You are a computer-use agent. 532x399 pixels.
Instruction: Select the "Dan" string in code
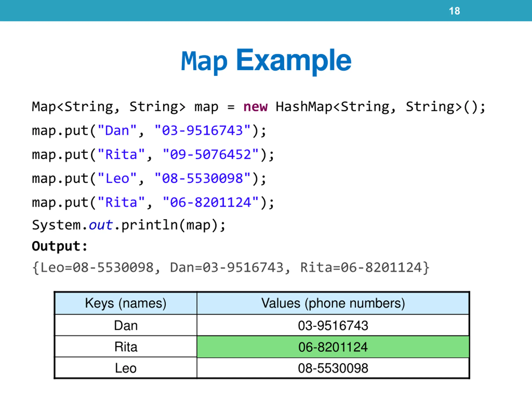117,130
